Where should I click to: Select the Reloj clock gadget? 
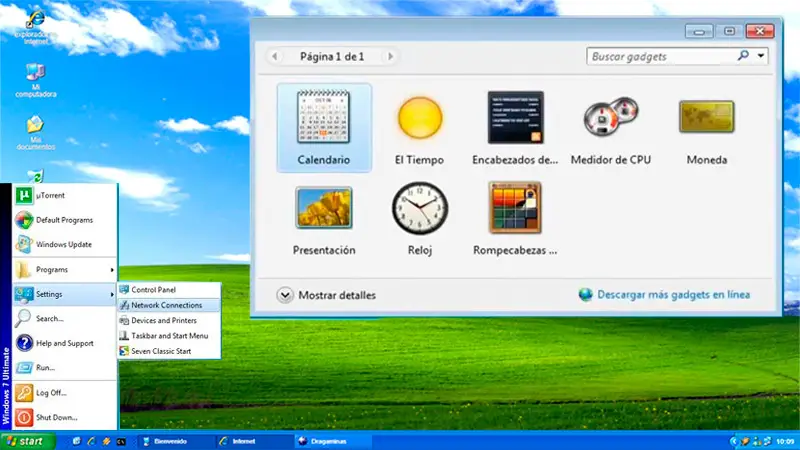point(420,219)
